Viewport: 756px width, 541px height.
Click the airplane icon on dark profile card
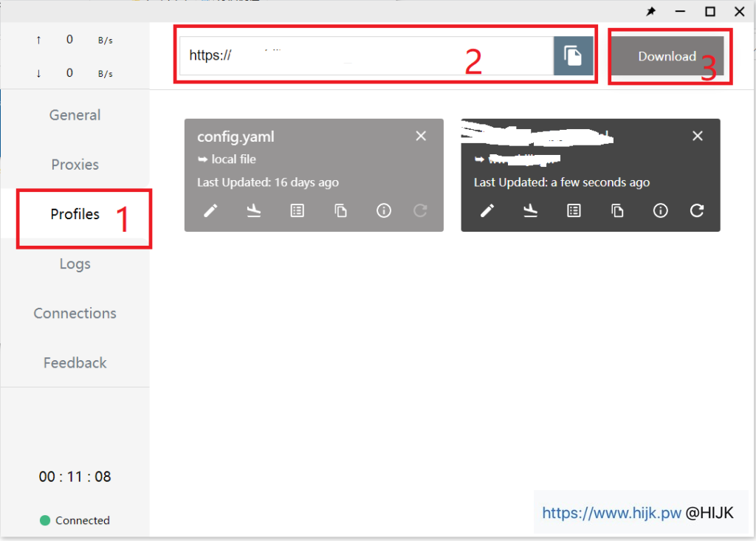530,211
